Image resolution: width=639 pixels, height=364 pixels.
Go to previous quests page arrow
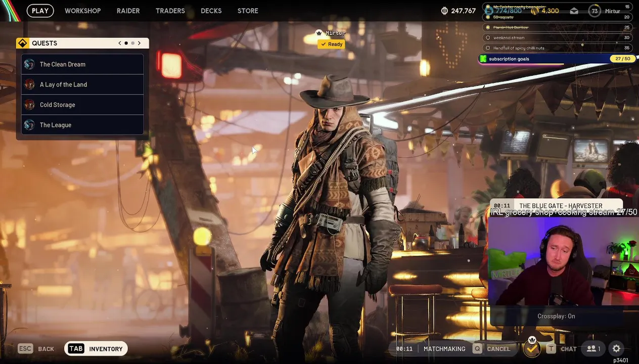(120, 43)
